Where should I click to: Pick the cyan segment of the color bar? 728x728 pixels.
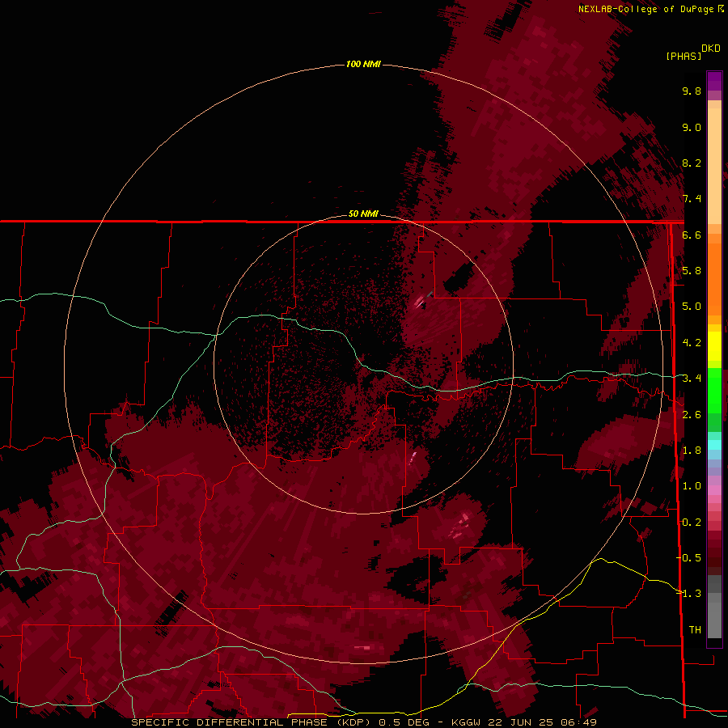point(714,445)
